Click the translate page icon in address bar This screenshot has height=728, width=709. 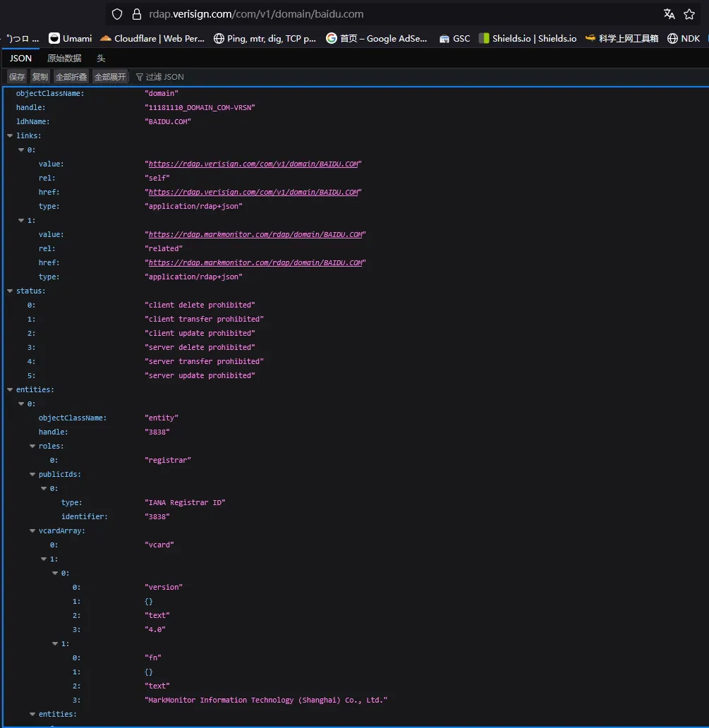[x=669, y=14]
